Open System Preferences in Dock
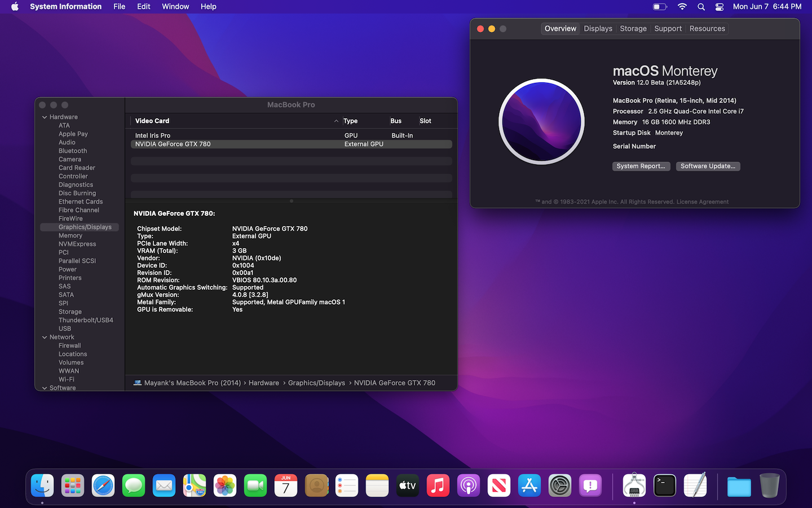The height and width of the screenshot is (508, 812). pos(560,485)
